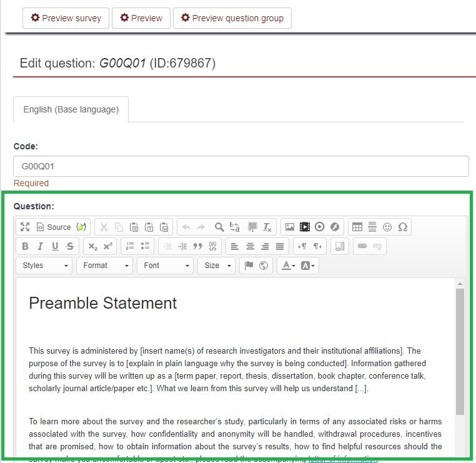Viewport: 476px width, 463px height.
Task: Click the Preview question group button
Action: click(x=232, y=18)
